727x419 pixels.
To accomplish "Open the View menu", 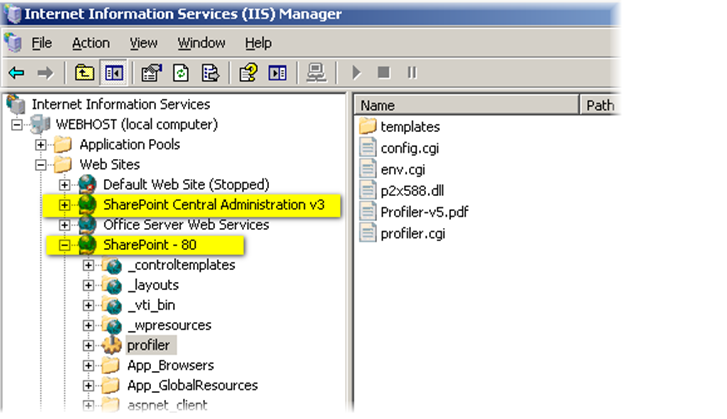I will point(144,43).
